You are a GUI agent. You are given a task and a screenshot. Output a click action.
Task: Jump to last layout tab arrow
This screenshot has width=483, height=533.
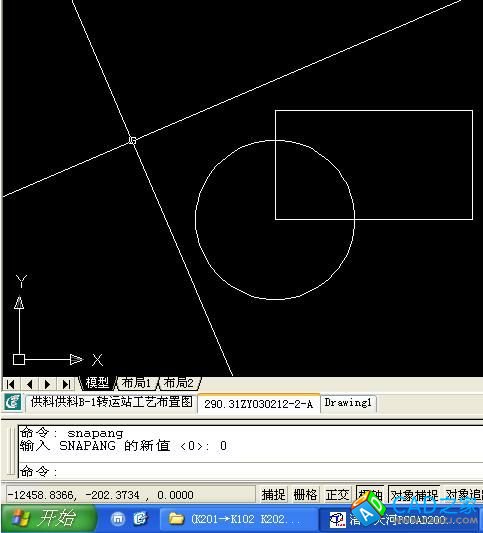pyautogui.click(x=66, y=384)
